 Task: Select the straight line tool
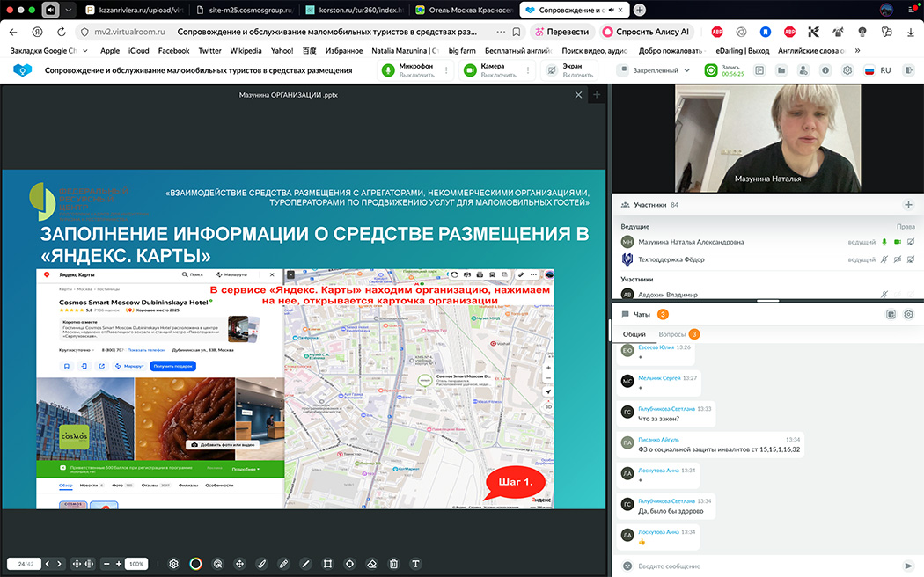tap(305, 564)
